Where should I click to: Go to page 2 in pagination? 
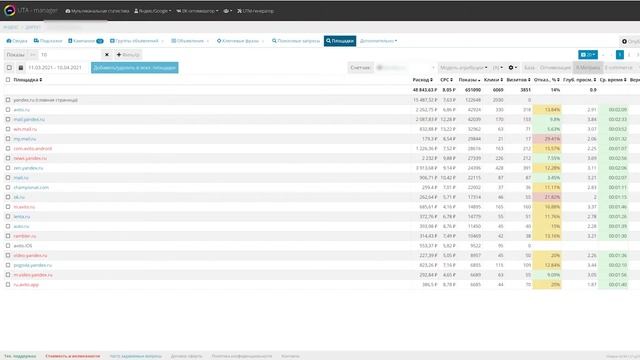click(x=629, y=54)
